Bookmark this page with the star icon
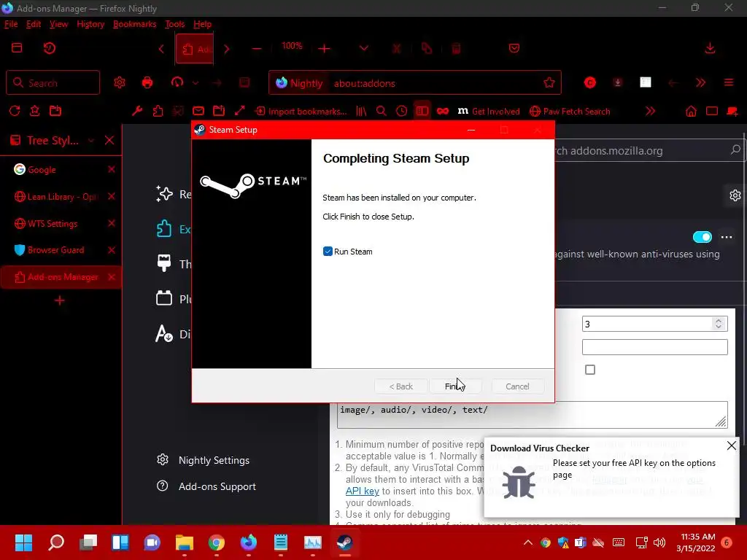747x560 pixels. tap(549, 83)
